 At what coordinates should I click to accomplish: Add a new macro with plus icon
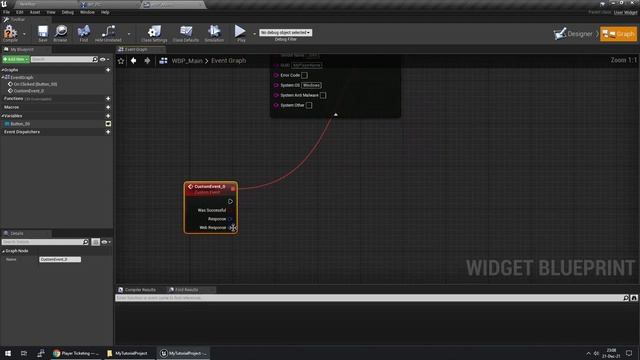pos(108,107)
